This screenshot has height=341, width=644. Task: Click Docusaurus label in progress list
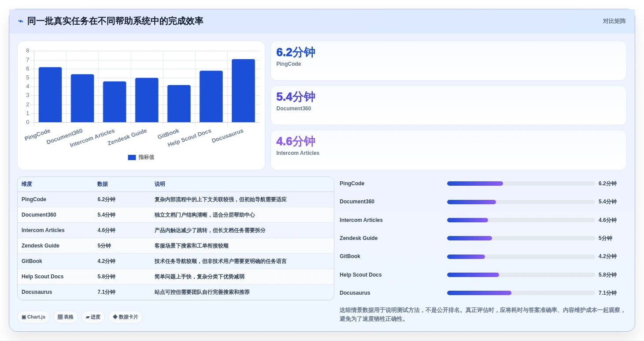point(355,293)
